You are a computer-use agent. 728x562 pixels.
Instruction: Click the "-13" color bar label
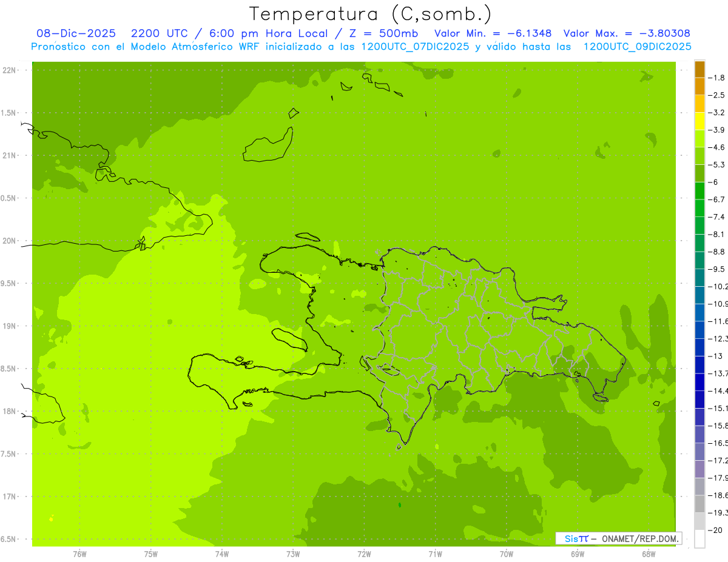click(x=715, y=356)
